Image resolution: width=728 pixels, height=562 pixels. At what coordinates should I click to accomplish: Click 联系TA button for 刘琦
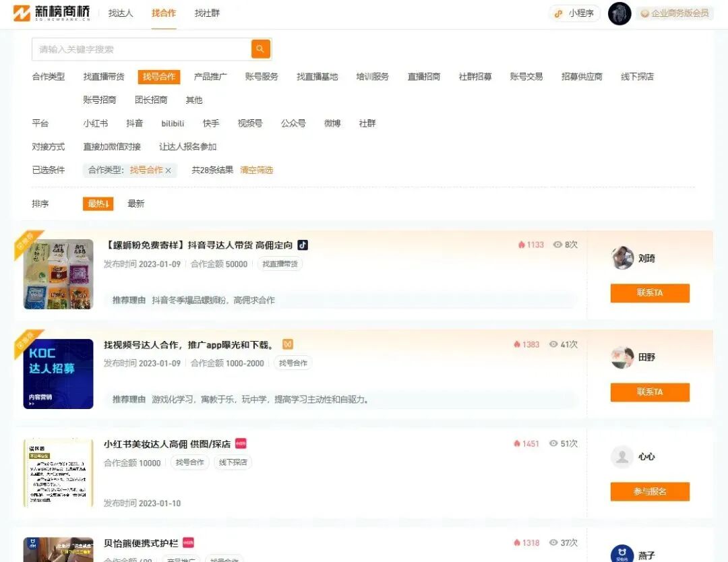[x=650, y=293]
